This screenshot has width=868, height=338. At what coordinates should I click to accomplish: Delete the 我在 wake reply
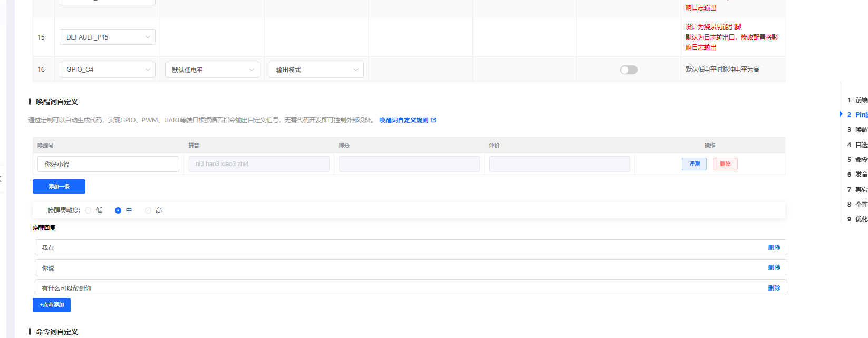pyautogui.click(x=774, y=247)
